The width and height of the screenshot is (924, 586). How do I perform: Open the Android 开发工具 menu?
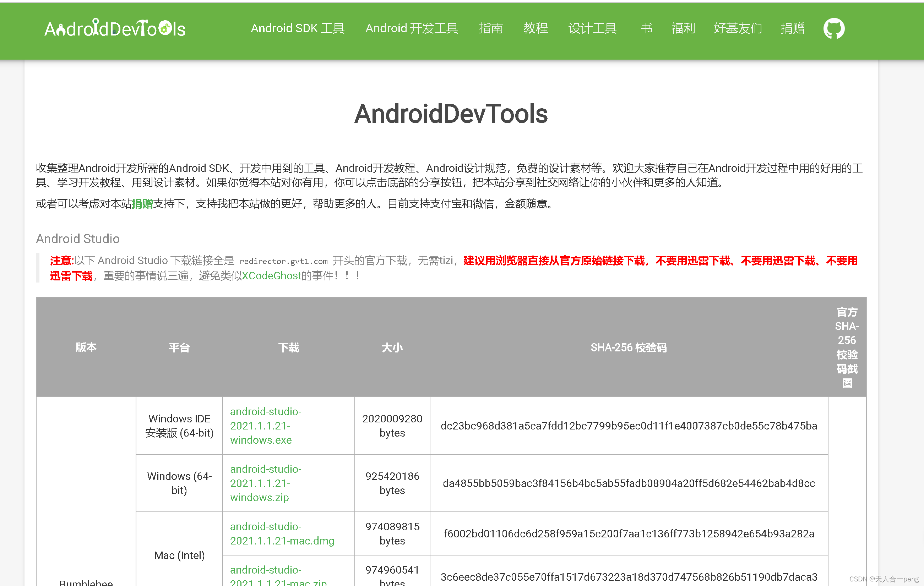412,28
